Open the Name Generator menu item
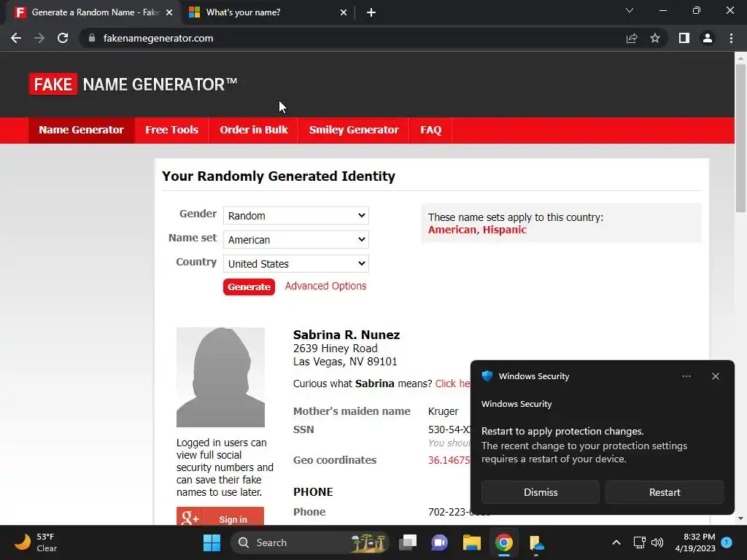 pos(81,130)
